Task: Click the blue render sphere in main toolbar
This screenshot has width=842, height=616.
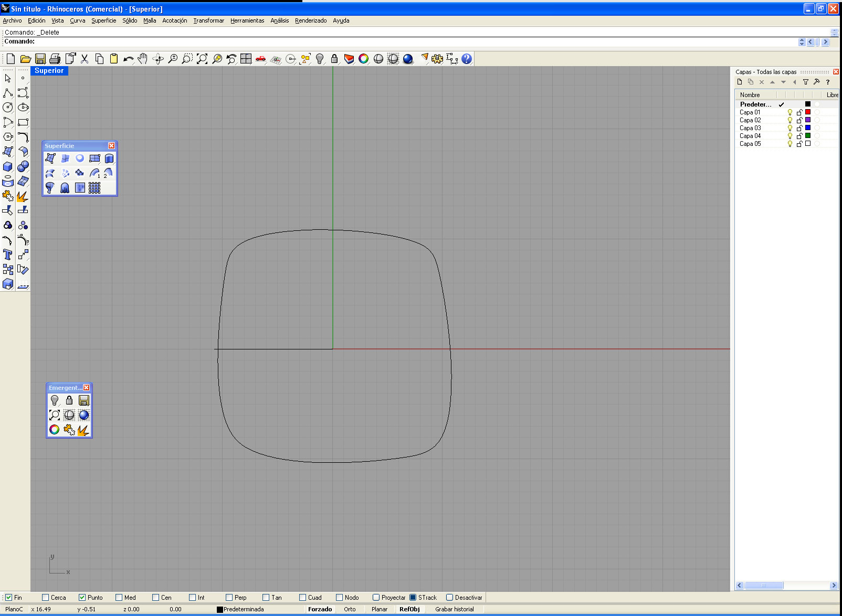Action: [x=407, y=59]
